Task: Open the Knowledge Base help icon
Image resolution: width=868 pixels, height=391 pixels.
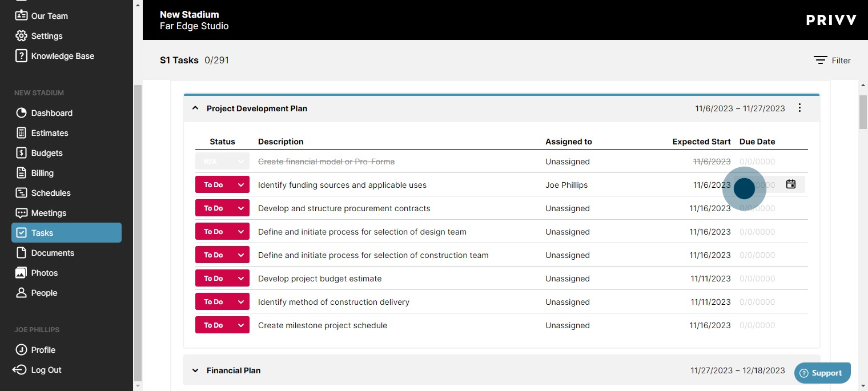Action: point(21,56)
